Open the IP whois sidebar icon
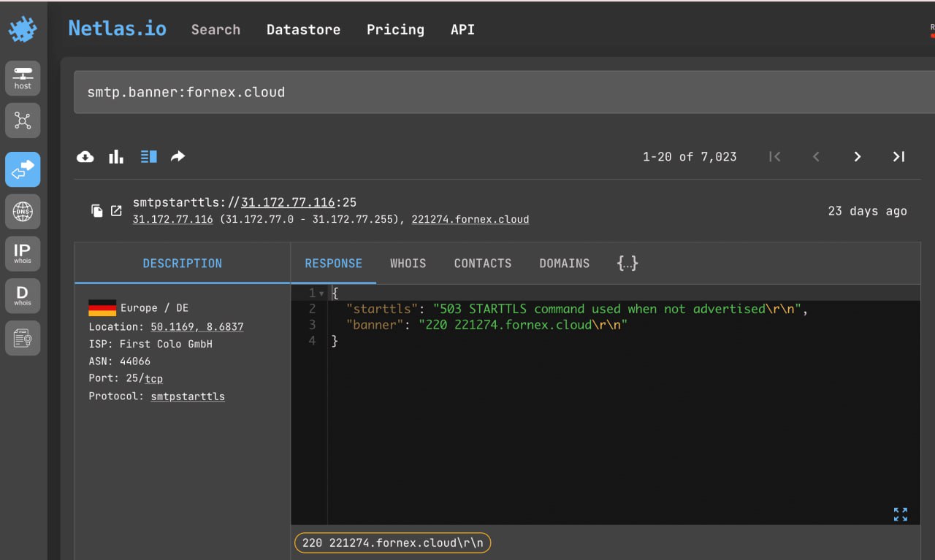 point(23,253)
